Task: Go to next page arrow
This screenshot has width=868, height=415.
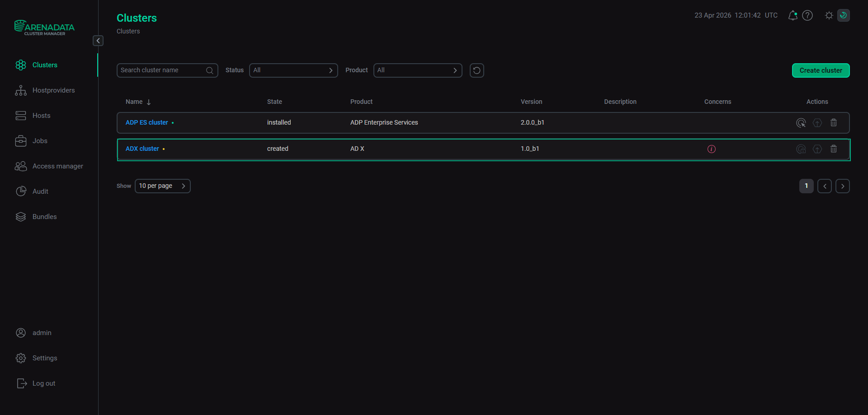Action: (x=843, y=186)
